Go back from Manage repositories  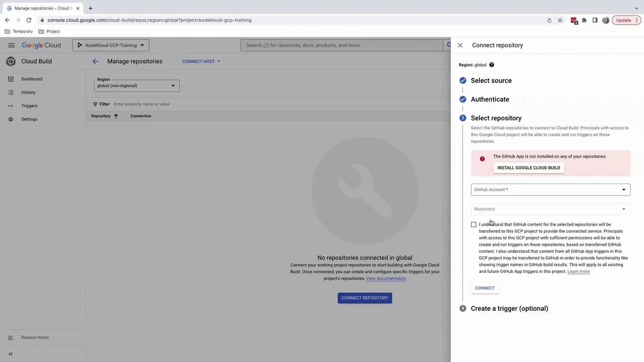(95, 61)
